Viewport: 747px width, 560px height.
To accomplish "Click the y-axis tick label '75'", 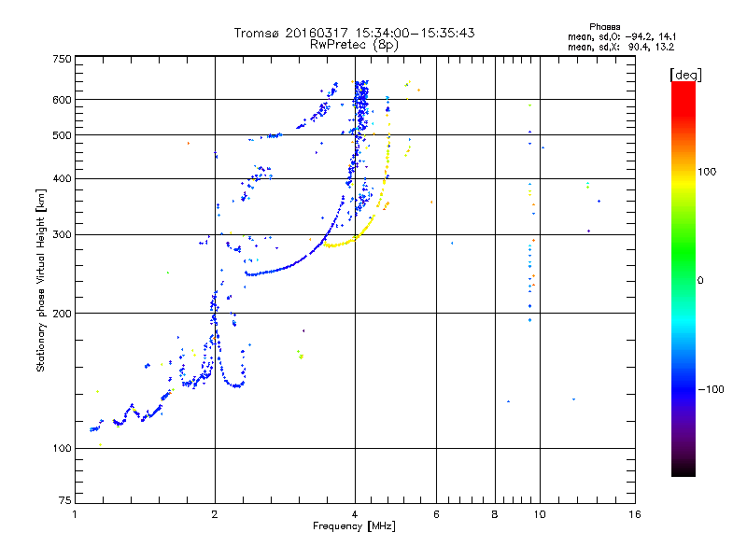I will tap(65, 500).
